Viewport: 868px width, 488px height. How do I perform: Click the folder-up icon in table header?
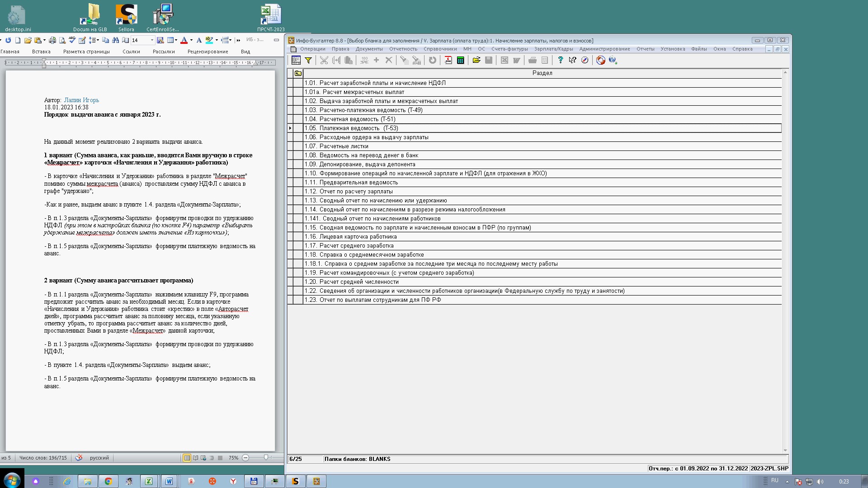(298, 73)
